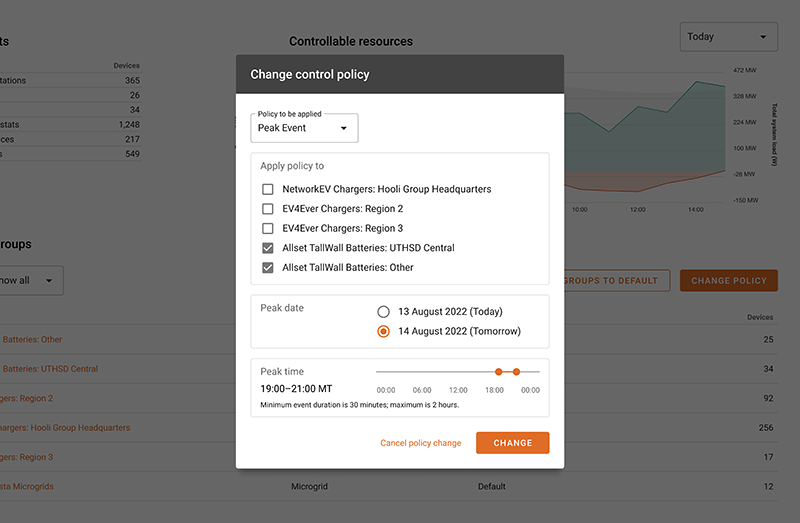
Task: Click Cancel policy change link
Action: (421, 443)
